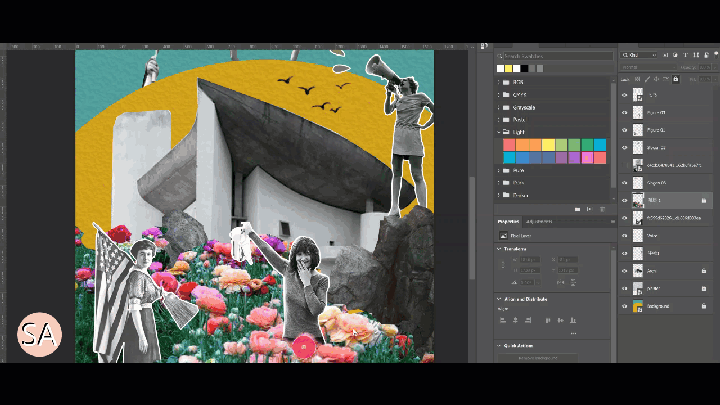Click lock transparent pixels icon
This screenshot has height=405, width=720.
pyautogui.click(x=637, y=79)
